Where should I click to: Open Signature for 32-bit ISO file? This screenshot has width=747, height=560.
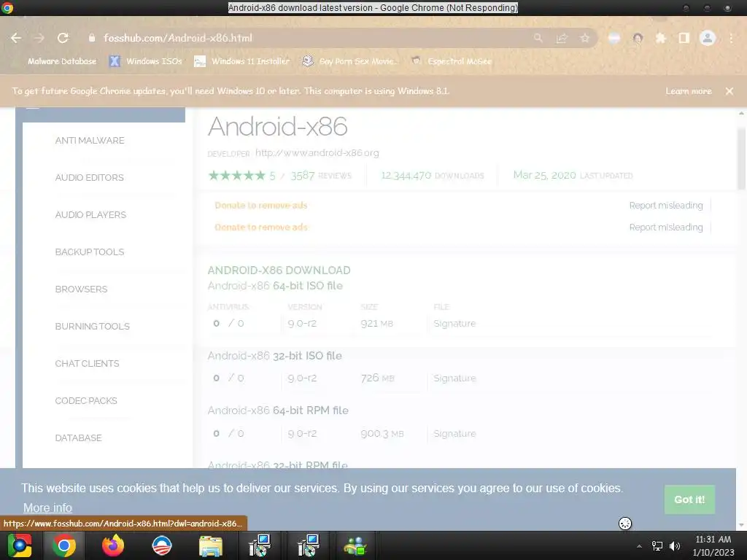click(x=454, y=378)
